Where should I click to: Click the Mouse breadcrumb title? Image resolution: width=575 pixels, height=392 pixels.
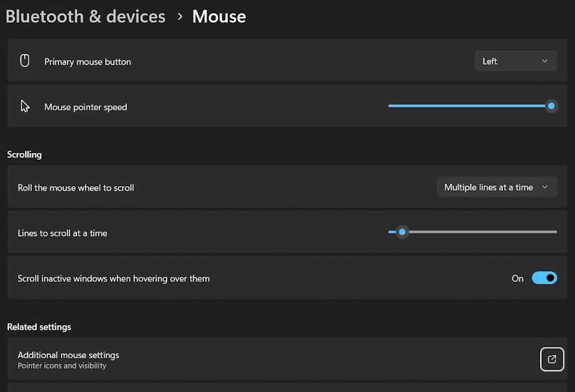pyautogui.click(x=219, y=16)
